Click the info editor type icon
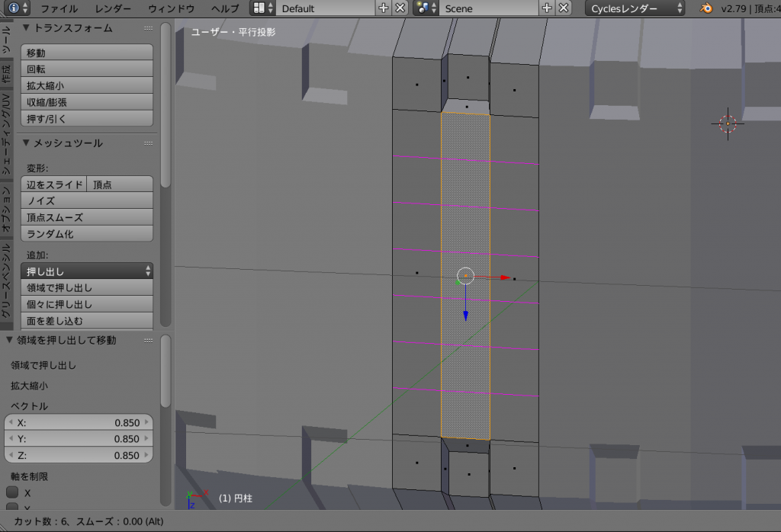 (x=14, y=8)
